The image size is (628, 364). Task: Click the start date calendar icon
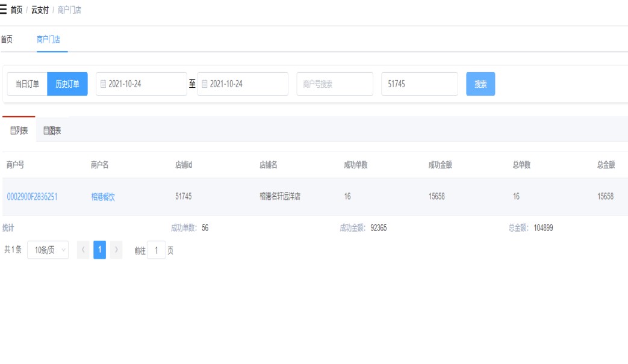coord(103,84)
